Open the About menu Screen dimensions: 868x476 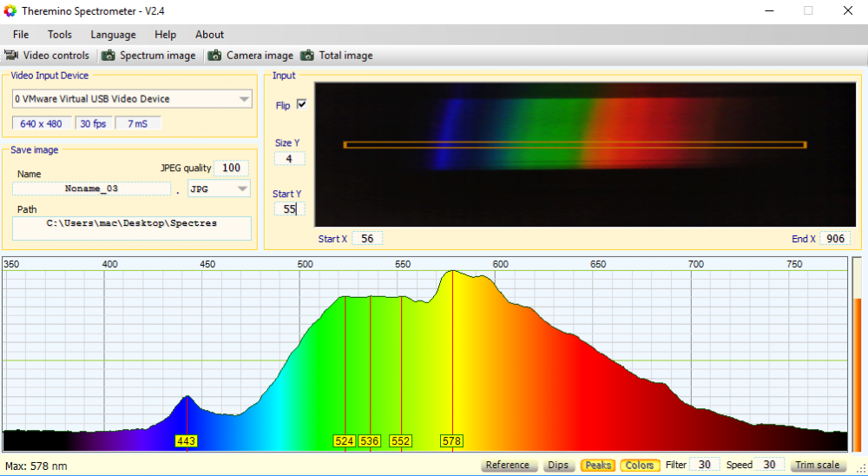pyautogui.click(x=209, y=35)
